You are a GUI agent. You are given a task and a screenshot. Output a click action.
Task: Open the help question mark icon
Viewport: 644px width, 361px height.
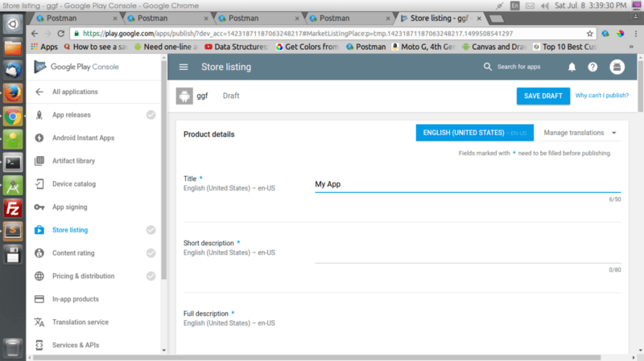pos(592,67)
